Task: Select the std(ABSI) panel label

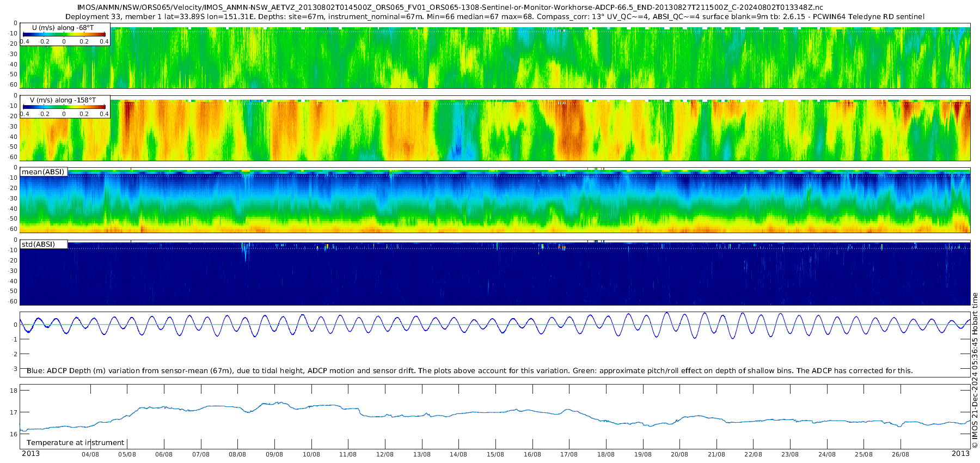Action: (44, 244)
